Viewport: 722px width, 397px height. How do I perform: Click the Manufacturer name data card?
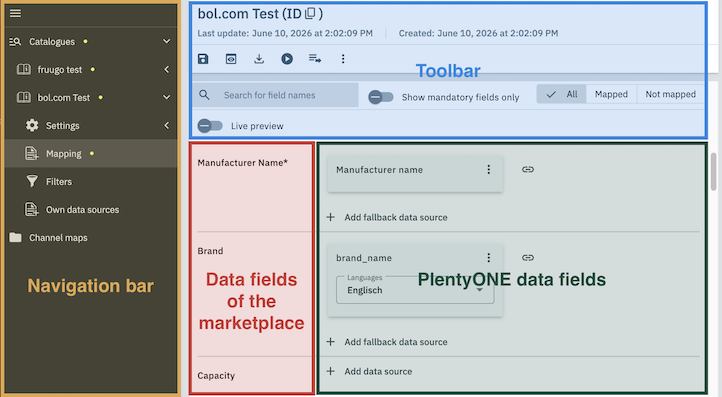pyautogui.click(x=414, y=173)
